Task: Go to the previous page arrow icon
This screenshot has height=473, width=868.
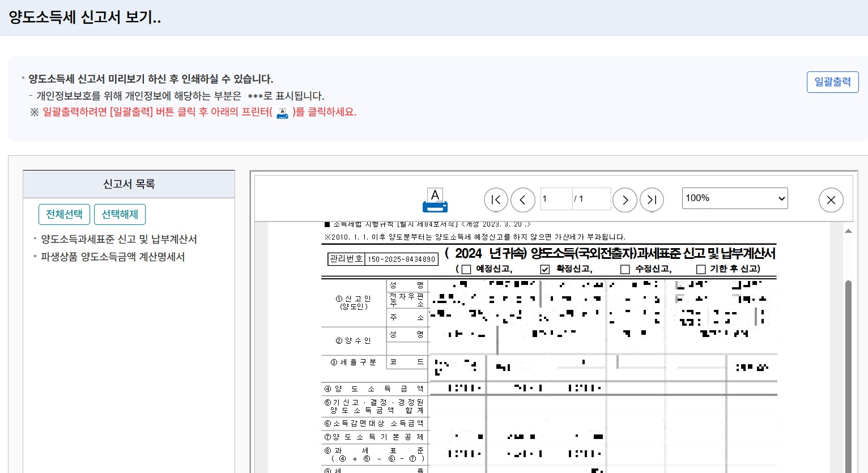Action: pyautogui.click(x=523, y=199)
